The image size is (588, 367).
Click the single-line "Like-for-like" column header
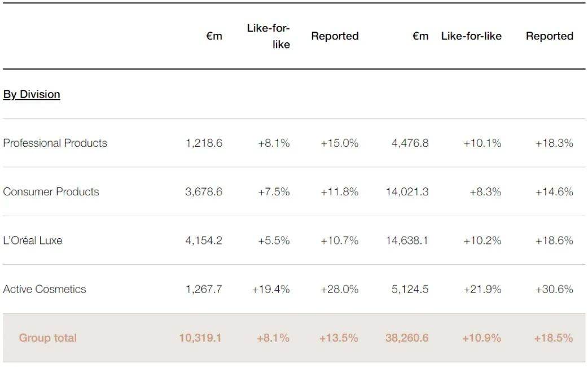(471, 36)
